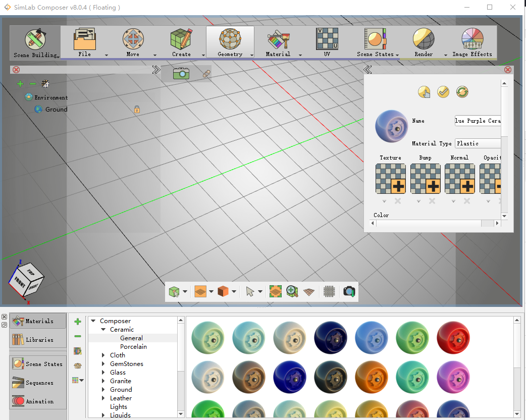526x420 pixels.
Task: Click the fit all view icon
Action: pos(276,291)
